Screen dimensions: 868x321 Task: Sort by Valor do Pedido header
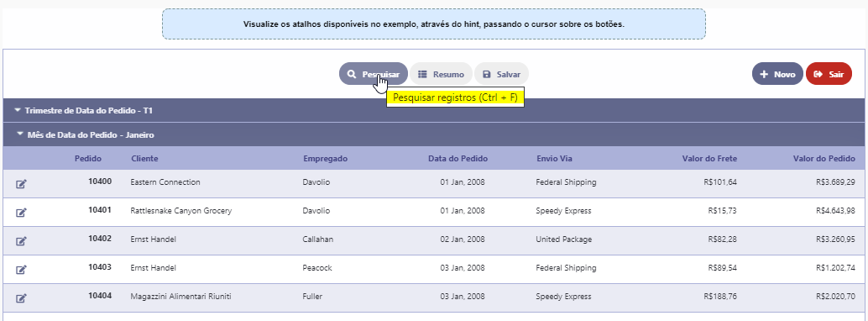click(824, 159)
